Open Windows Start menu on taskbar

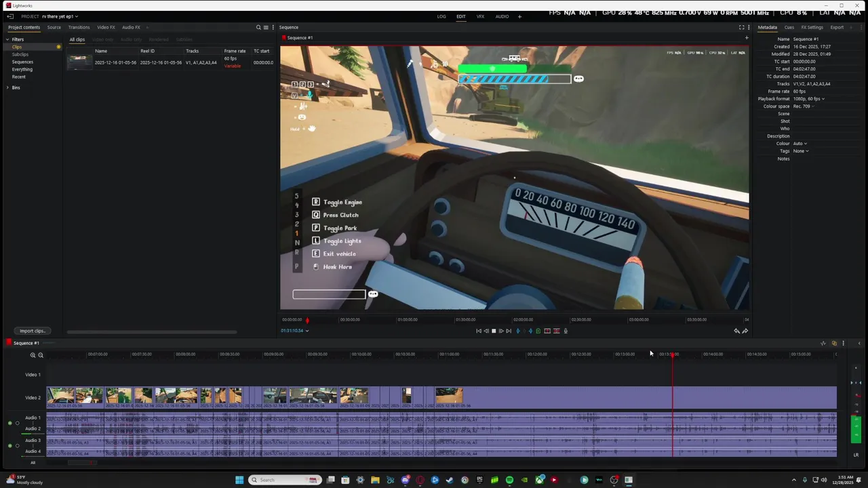(x=239, y=480)
